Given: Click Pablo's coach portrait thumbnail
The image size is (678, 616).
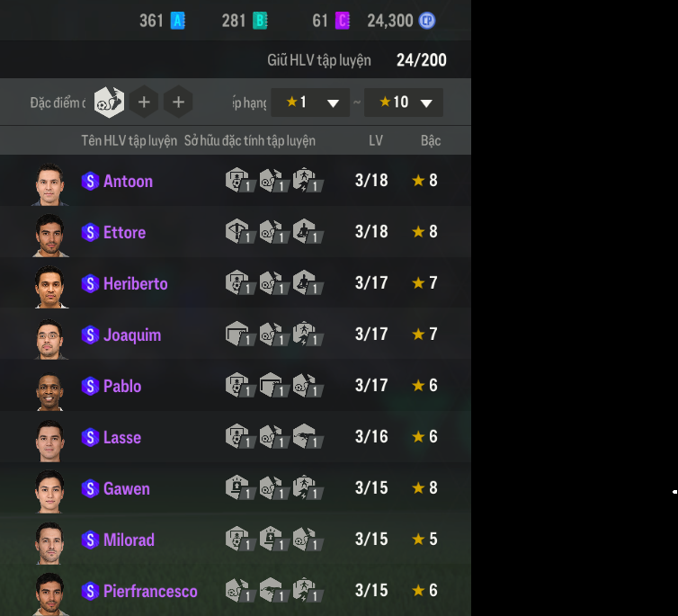Looking at the screenshot, I should coord(49,391).
